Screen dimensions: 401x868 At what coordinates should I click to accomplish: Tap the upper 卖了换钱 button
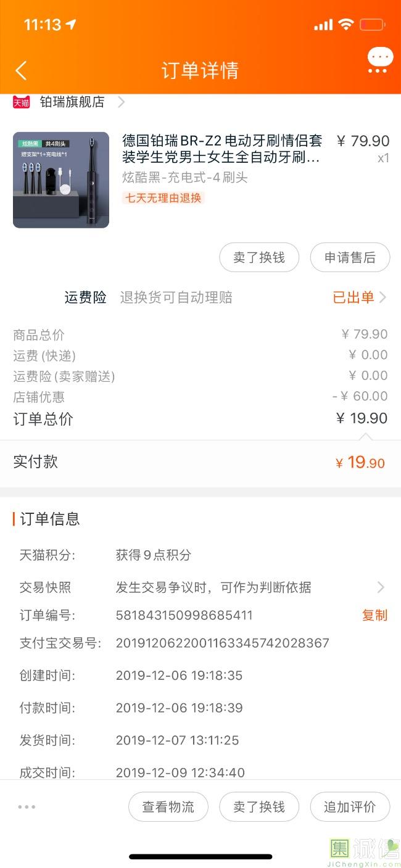click(259, 257)
